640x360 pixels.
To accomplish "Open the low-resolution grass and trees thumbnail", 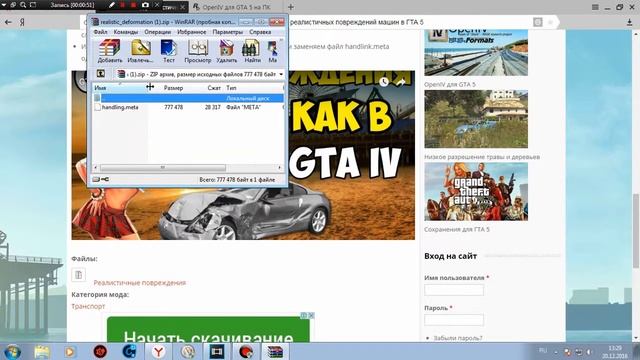I will 476,119.
